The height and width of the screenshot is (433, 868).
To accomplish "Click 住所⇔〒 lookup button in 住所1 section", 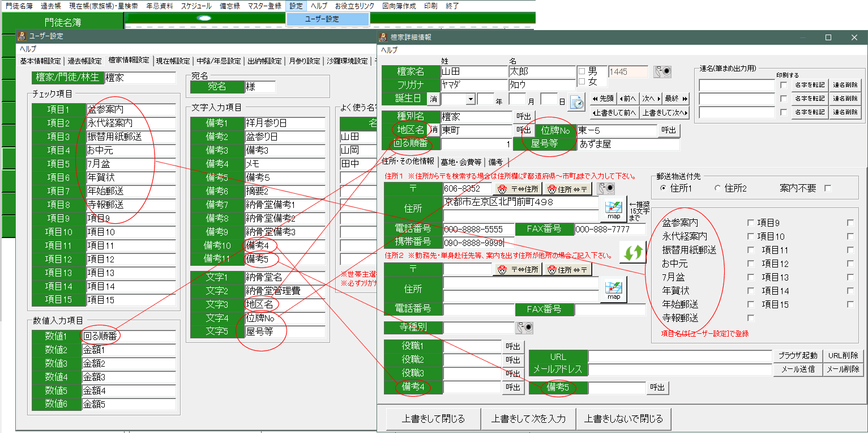I will [x=567, y=189].
